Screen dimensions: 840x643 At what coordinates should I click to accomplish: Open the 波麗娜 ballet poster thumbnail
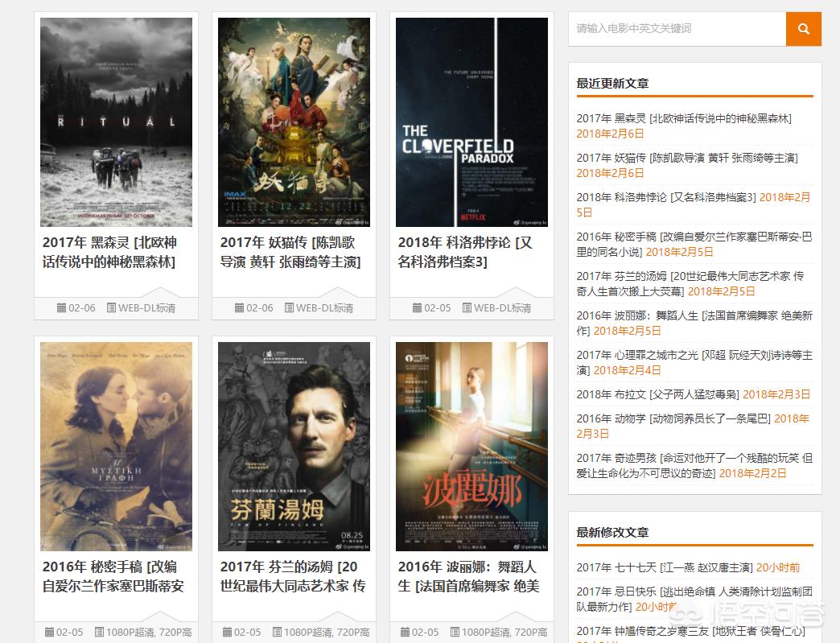click(472, 447)
